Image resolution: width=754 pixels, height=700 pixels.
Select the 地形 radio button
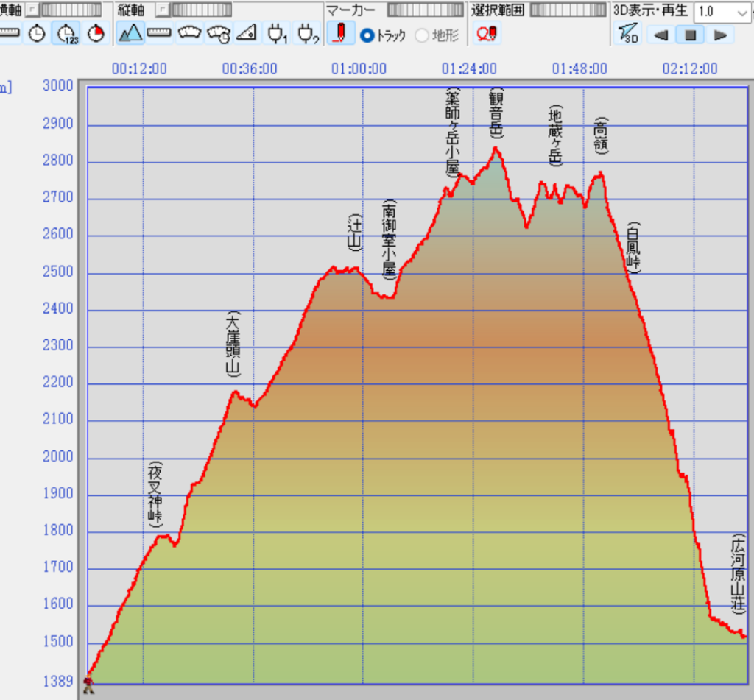point(422,35)
